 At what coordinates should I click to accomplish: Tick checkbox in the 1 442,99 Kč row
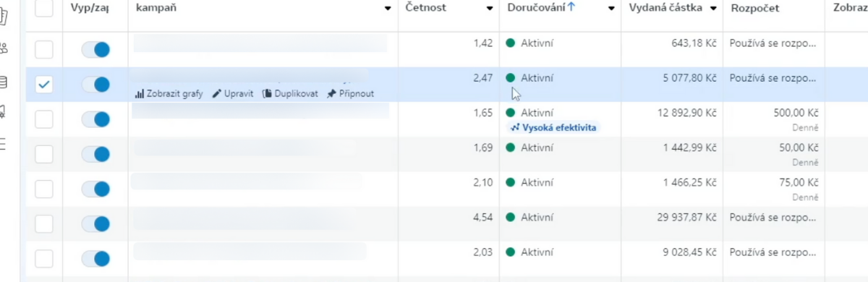click(44, 154)
